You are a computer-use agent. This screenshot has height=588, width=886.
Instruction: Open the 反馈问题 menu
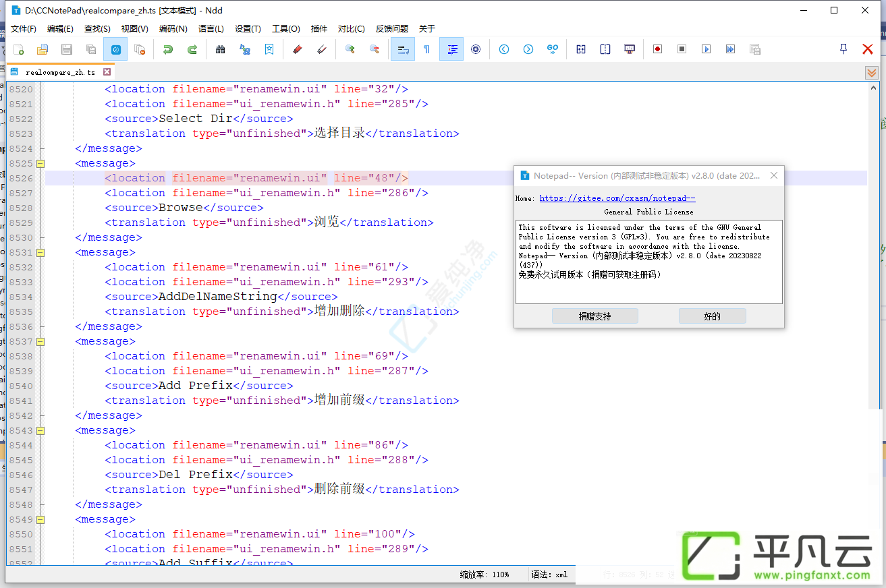click(x=392, y=28)
